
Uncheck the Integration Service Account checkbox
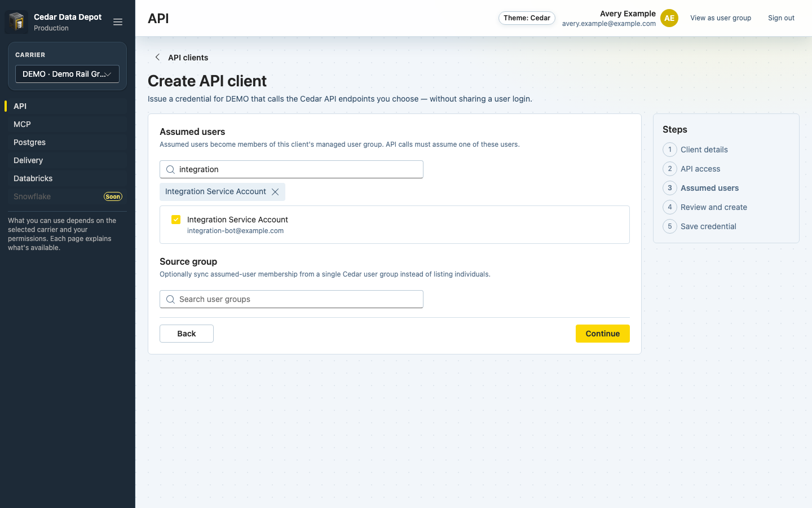[176, 220]
